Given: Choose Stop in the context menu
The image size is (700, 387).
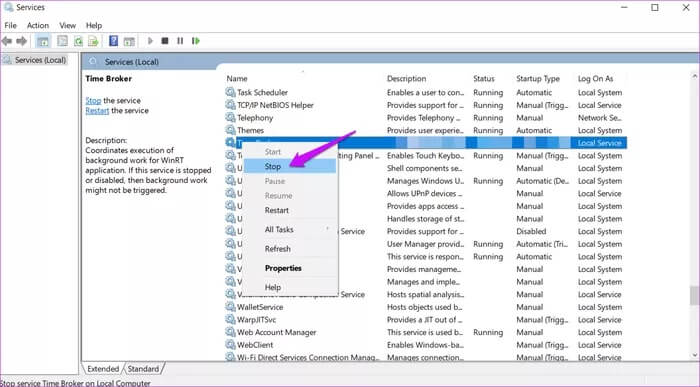Looking at the screenshot, I should coord(290,166).
